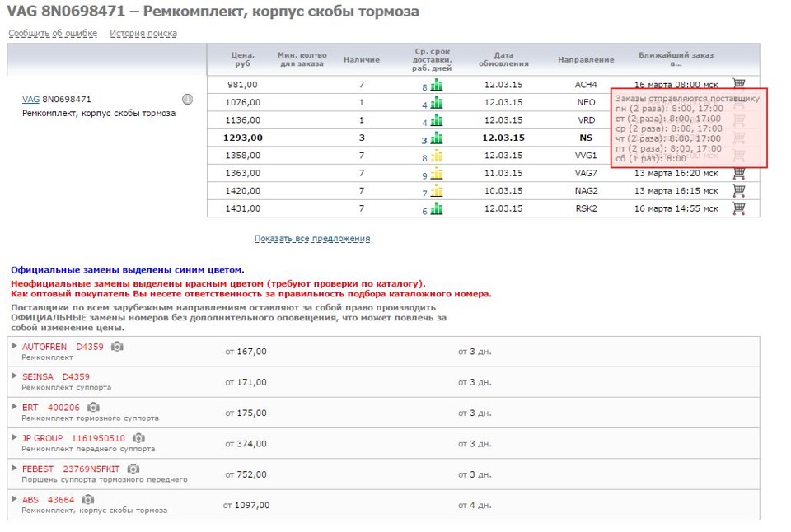Click 'от 4 дн.' delivery term for ABS
The height and width of the screenshot is (532, 791).
(475, 506)
